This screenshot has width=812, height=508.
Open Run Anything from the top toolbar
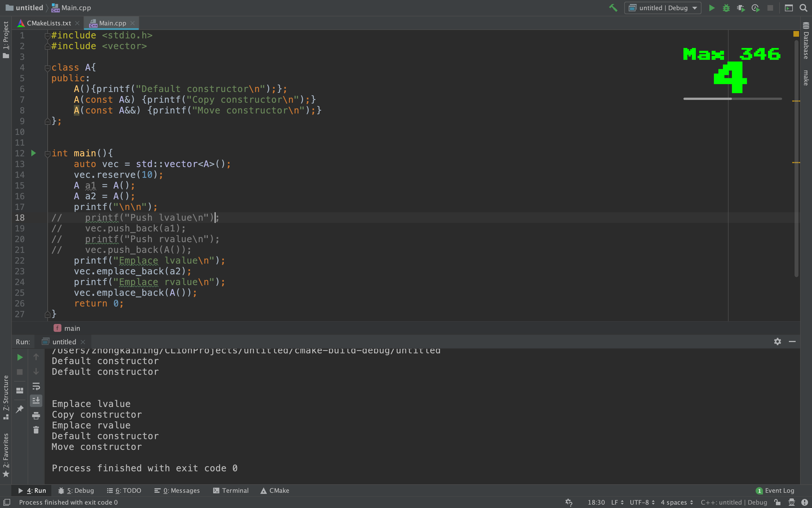[x=789, y=8]
